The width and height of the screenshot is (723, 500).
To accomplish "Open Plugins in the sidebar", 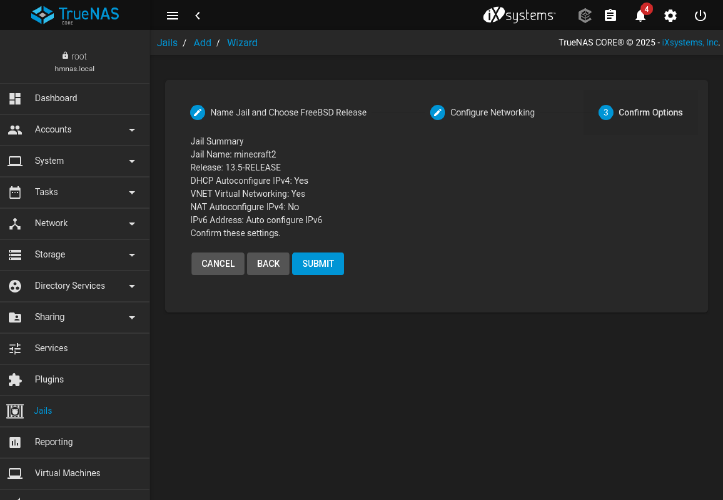I will 75,380.
